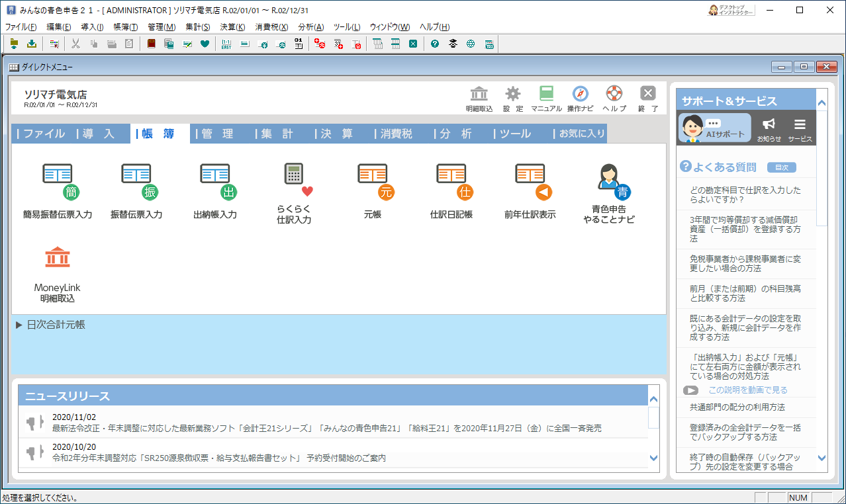Open 出納帳入力 icon

click(215, 191)
